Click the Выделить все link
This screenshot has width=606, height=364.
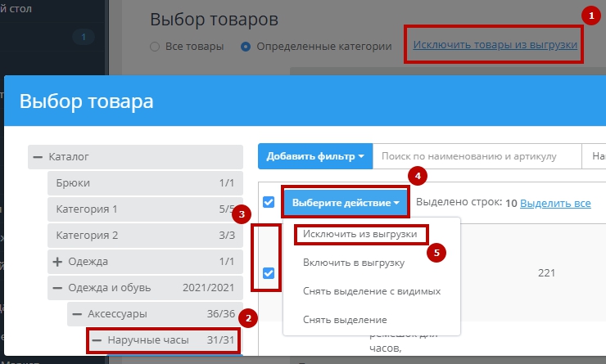(x=555, y=202)
